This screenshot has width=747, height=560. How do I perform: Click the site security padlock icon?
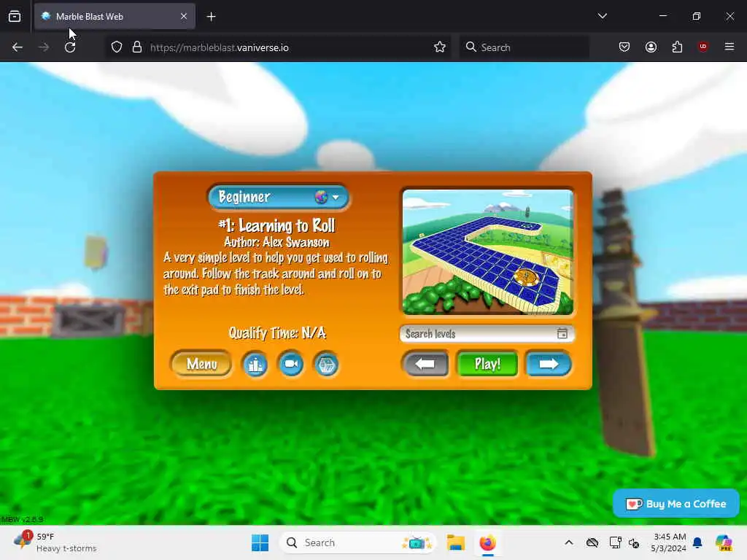point(137,47)
